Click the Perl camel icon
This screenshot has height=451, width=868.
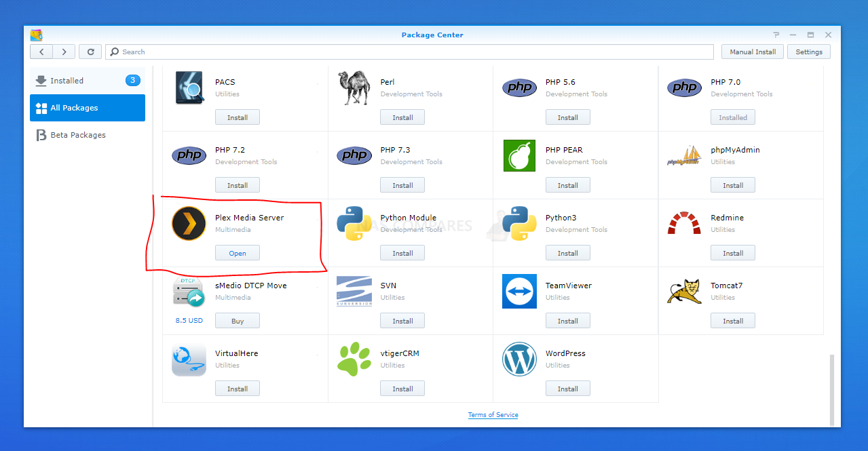(x=354, y=87)
